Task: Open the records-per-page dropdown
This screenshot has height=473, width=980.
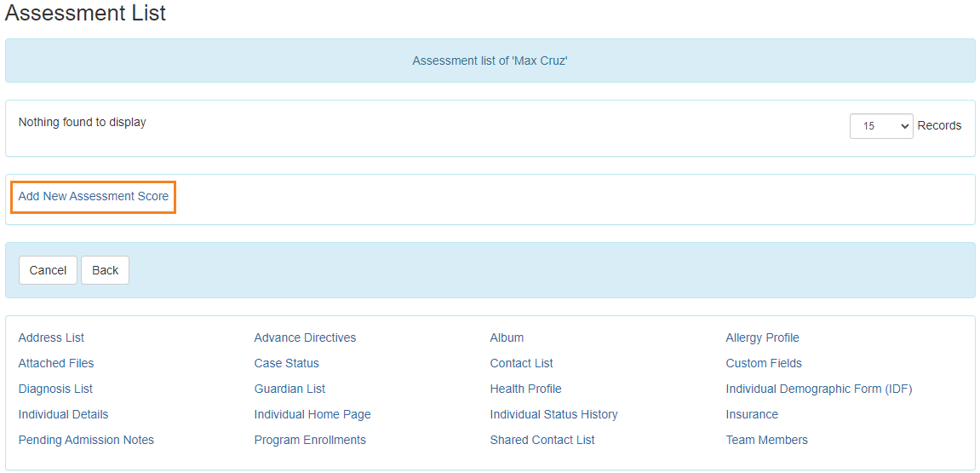Action: click(880, 126)
